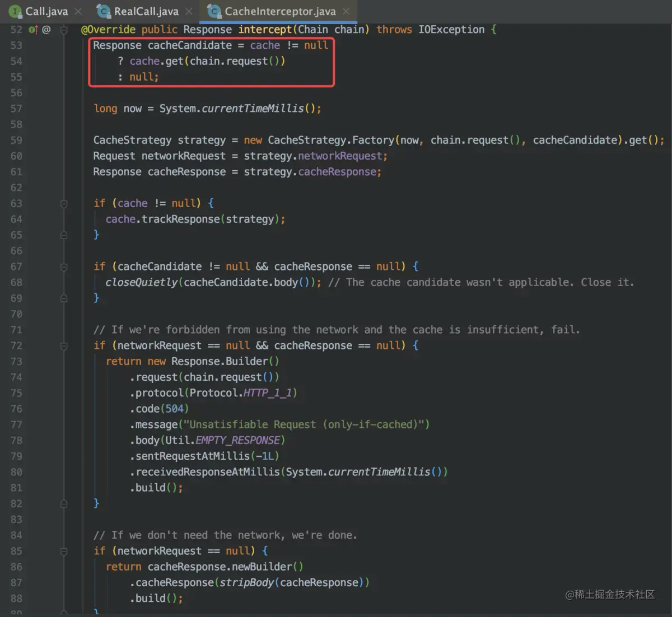The image size is (672, 617).
Task: Close the CacheInterceptor.java tab
Action: [x=346, y=11]
